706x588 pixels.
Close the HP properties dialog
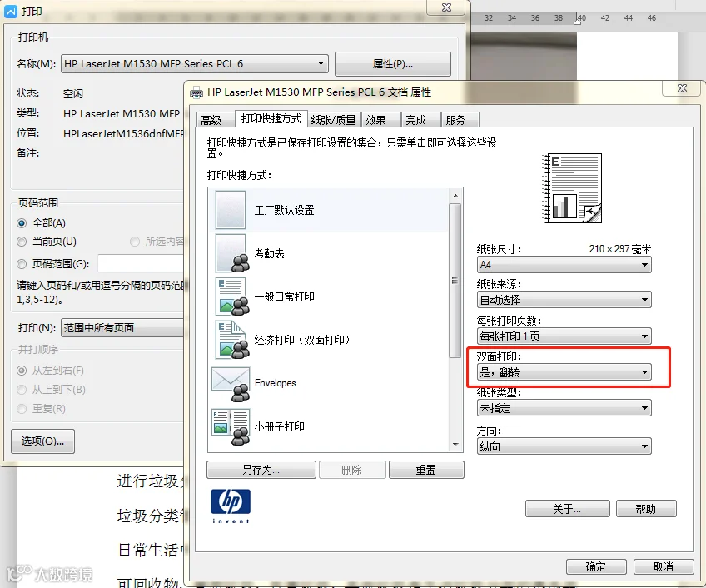click(x=682, y=88)
